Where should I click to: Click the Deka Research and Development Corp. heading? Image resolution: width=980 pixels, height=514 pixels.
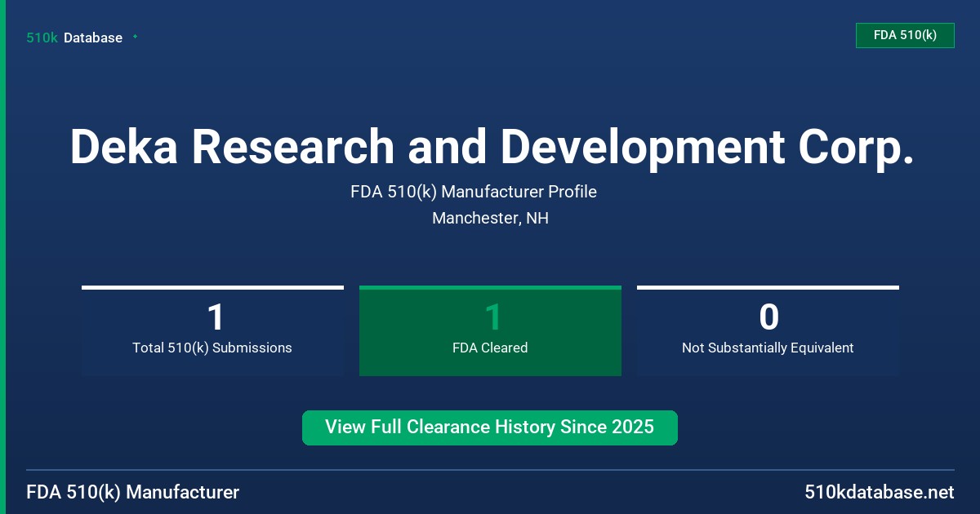pos(491,147)
